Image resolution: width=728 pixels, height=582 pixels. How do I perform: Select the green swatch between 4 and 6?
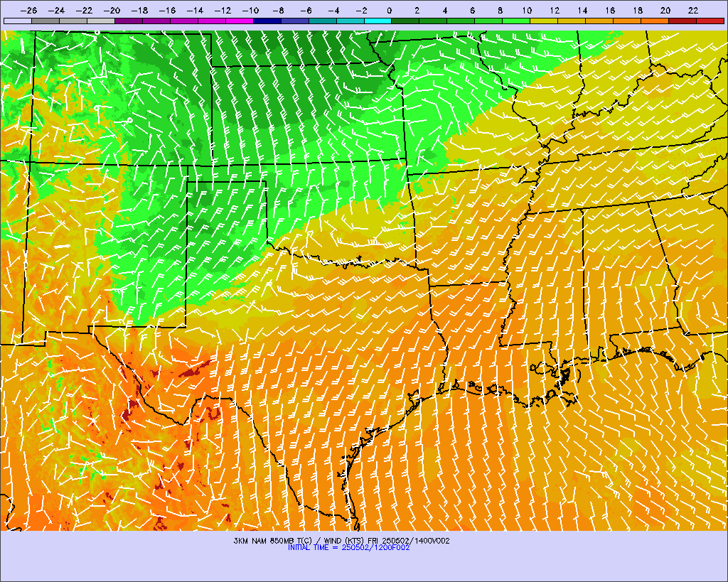461,21
